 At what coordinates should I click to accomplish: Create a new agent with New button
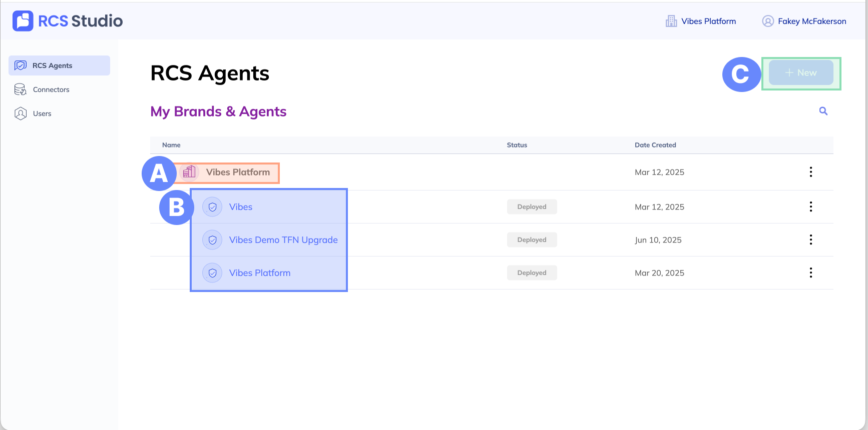801,72
